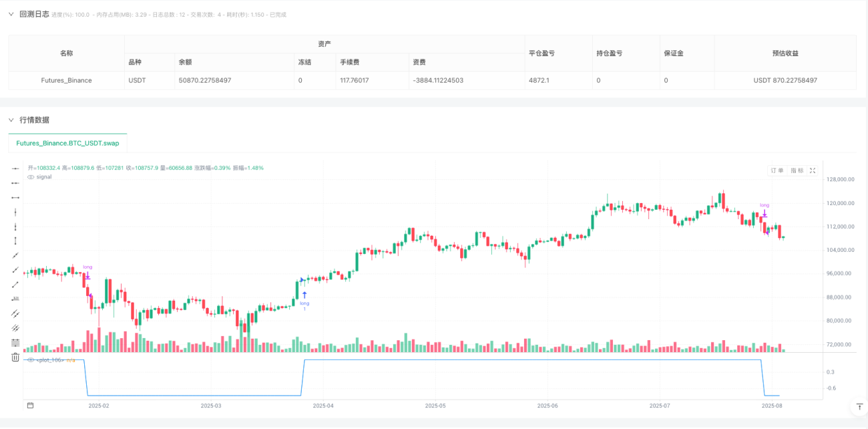Screen dimensions: 868x429
Task: Click the scroll-to-top arrow button
Action: click(x=859, y=406)
